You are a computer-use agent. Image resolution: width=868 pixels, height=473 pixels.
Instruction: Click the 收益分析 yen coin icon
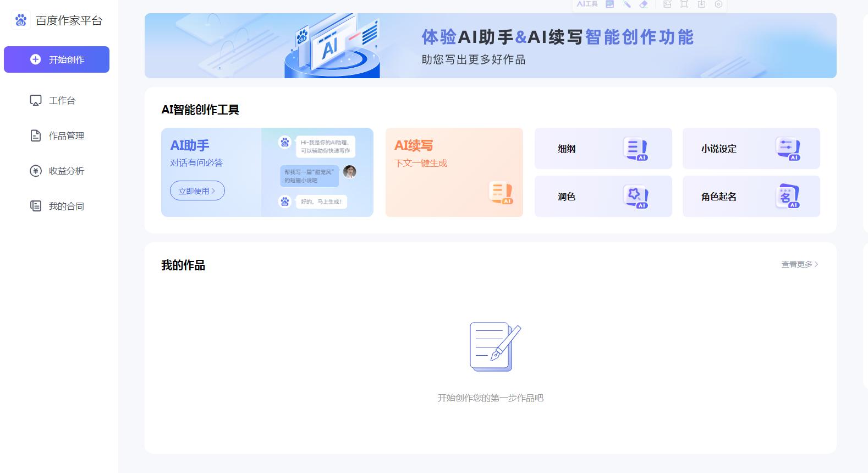point(36,171)
